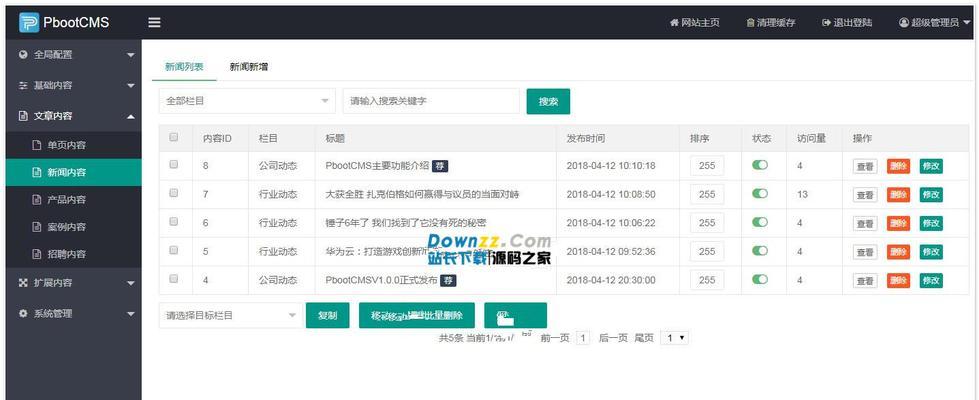Screen dimensions: 979x400
Task: Click the 复制 button
Action: [x=327, y=316]
